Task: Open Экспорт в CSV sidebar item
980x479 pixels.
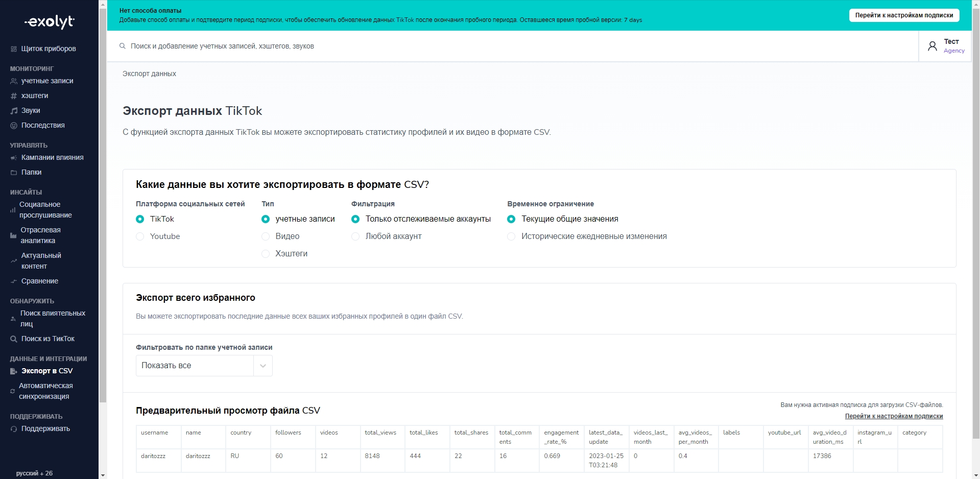Action: point(47,371)
